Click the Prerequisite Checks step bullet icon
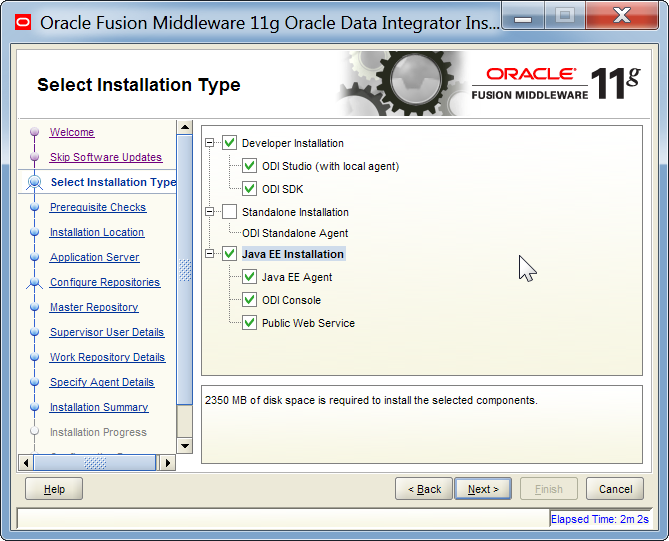Viewport: 669px width, 541px height. [x=35, y=207]
